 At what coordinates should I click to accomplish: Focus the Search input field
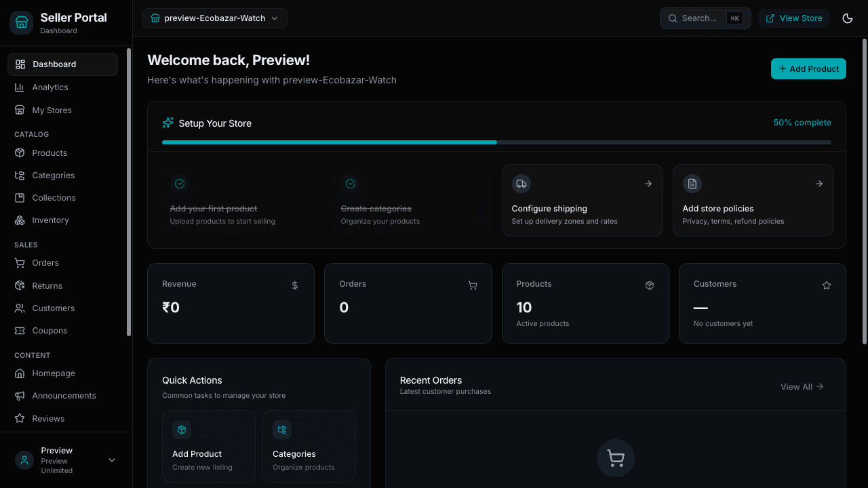coord(705,18)
